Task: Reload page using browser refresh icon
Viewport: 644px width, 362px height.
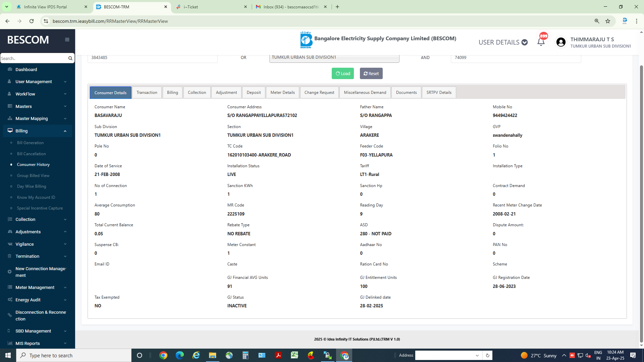Action: pyautogui.click(x=32, y=21)
